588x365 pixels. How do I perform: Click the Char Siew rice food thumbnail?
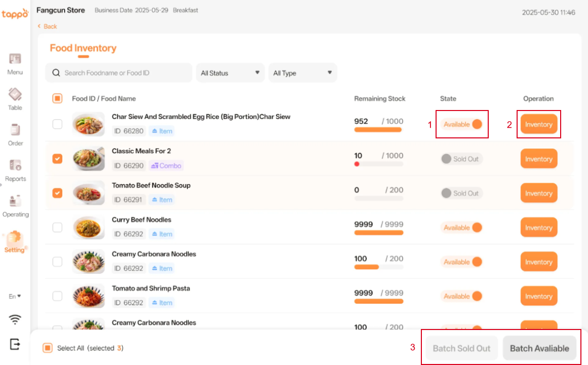89,124
